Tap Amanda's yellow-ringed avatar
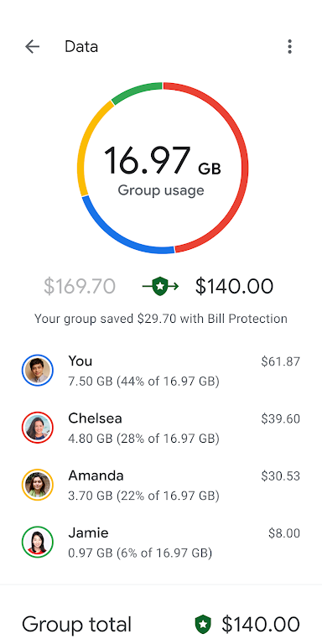 pos(38,485)
